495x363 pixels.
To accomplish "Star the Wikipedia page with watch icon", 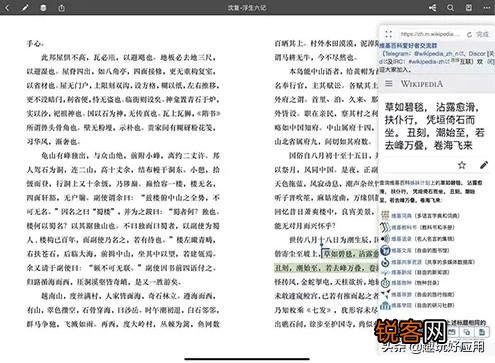I will point(462,165).
